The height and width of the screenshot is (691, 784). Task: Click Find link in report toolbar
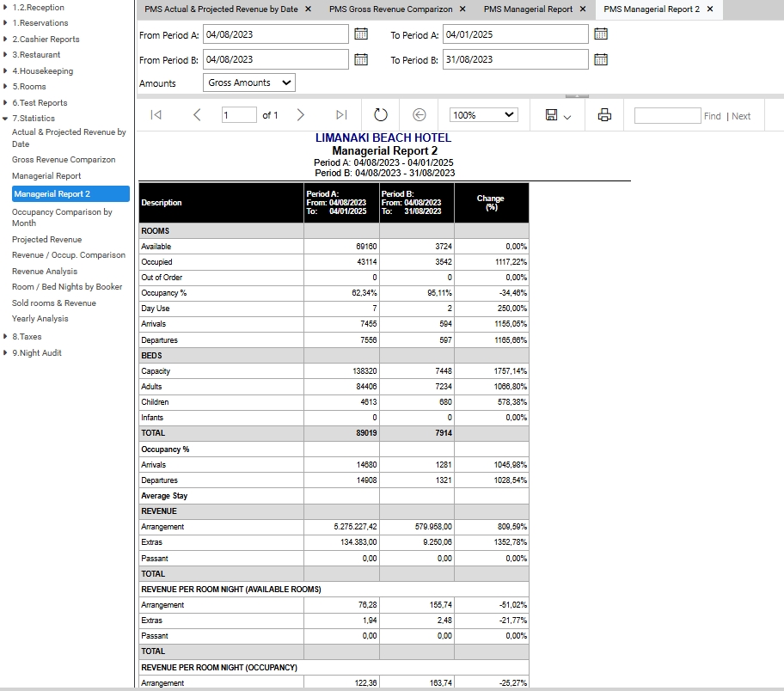(712, 116)
